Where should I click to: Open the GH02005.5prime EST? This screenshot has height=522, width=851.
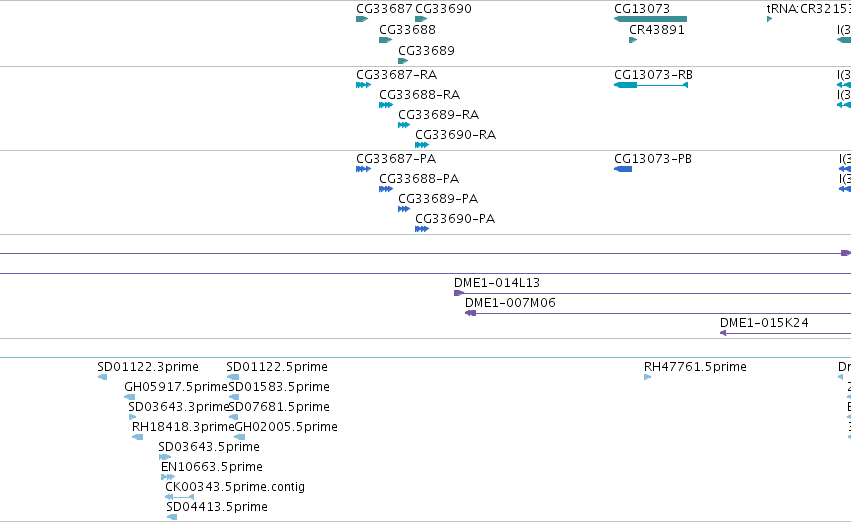239,437
